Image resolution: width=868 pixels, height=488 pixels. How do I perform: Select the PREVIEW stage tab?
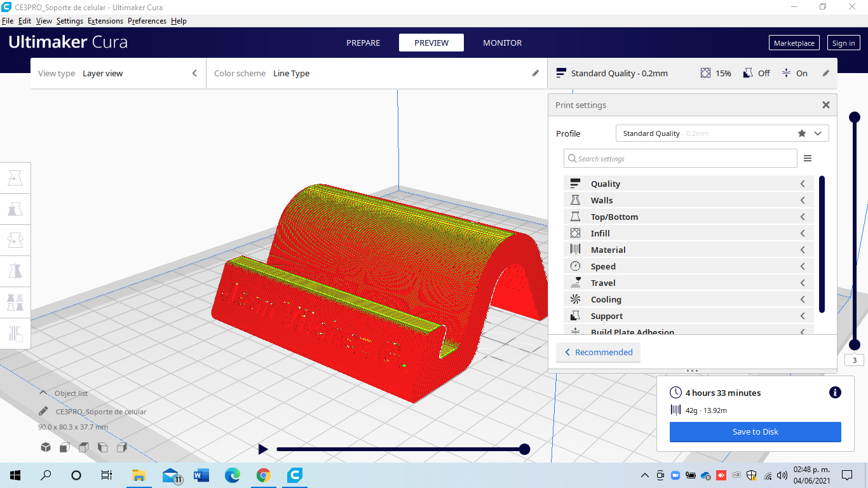tap(431, 43)
